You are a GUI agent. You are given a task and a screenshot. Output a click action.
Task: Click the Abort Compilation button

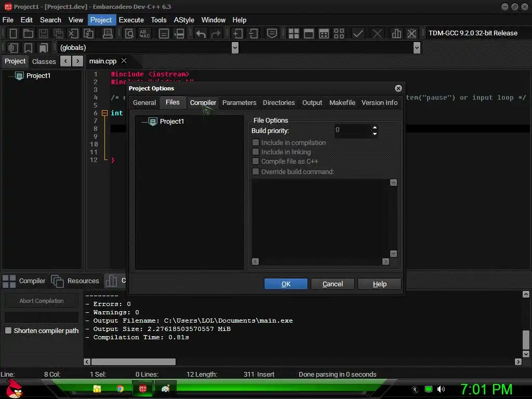click(42, 301)
